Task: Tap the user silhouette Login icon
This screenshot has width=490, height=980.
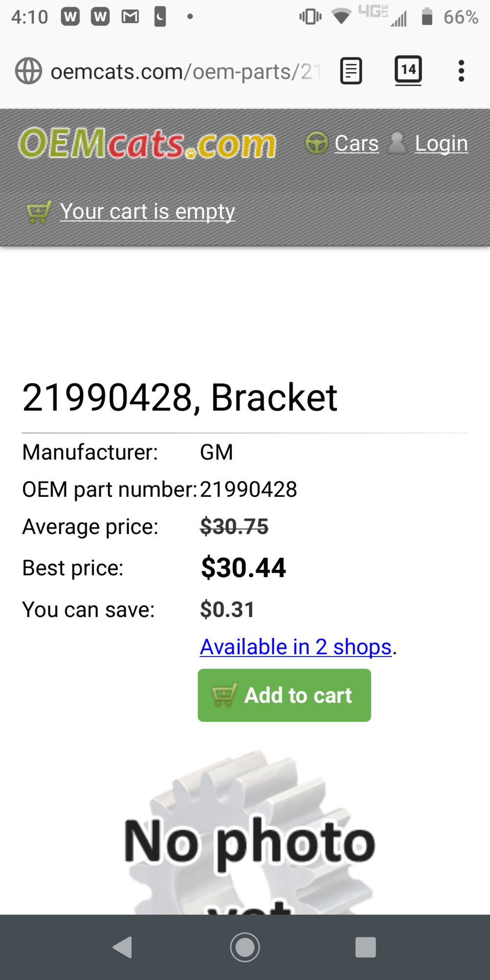Action: pos(397,143)
